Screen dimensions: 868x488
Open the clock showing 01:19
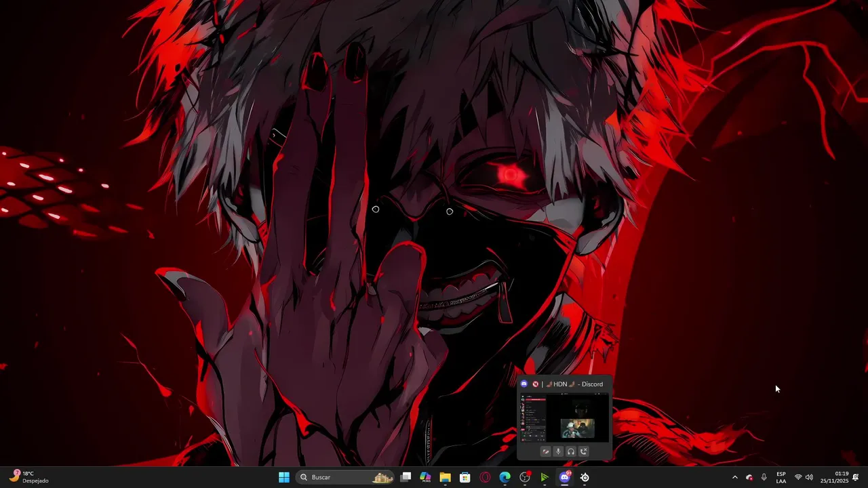click(x=835, y=477)
